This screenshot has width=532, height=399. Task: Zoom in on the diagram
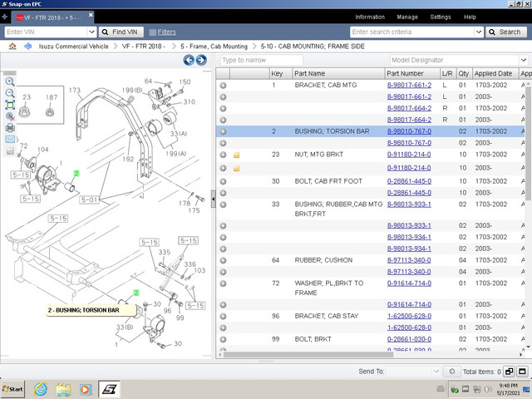pos(10,81)
